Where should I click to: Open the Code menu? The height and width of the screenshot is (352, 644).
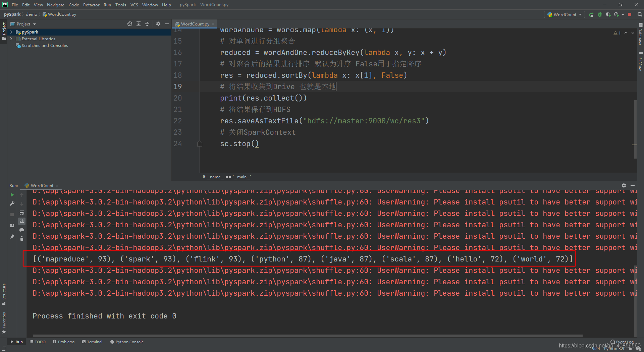point(74,5)
